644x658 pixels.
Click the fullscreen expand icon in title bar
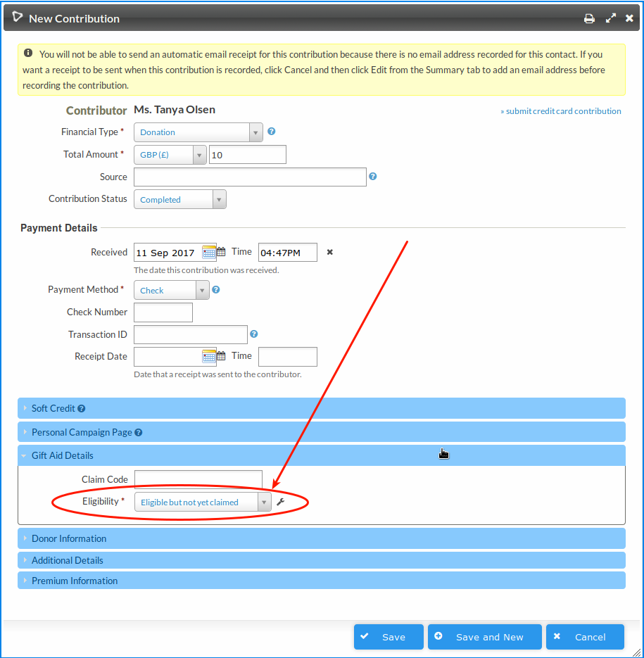[610, 19]
